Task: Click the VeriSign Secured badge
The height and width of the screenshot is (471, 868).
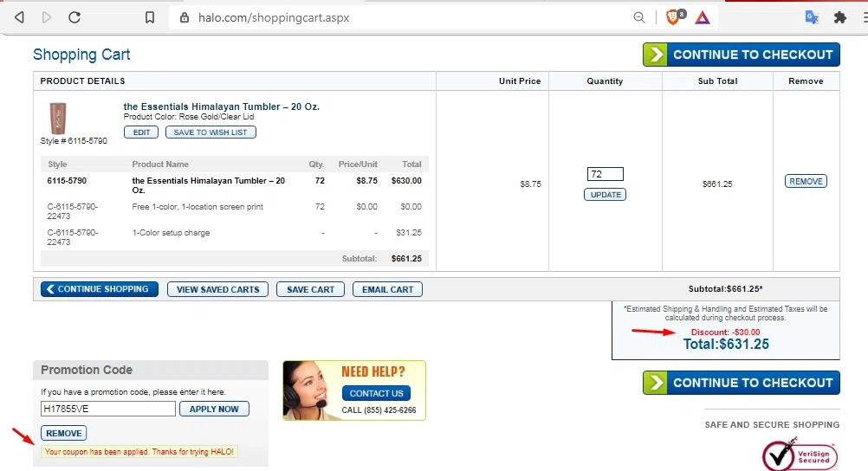Action: (800, 455)
